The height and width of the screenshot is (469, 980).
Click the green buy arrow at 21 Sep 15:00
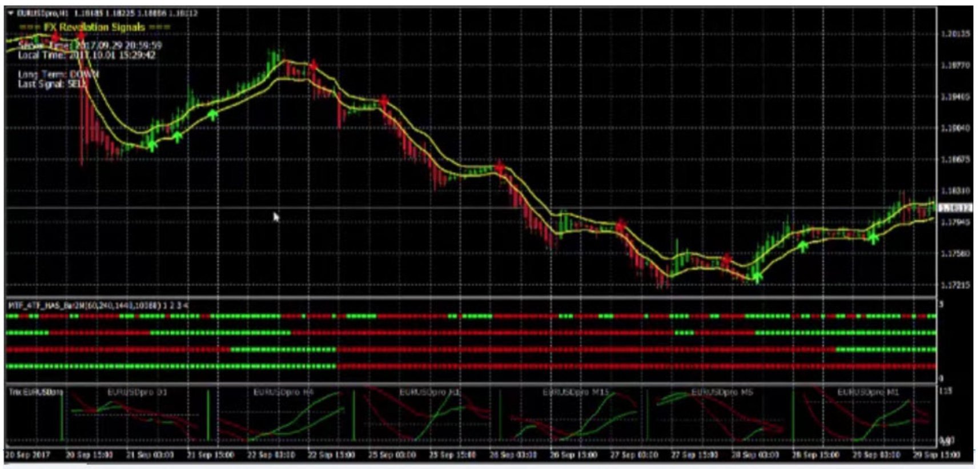point(212,115)
